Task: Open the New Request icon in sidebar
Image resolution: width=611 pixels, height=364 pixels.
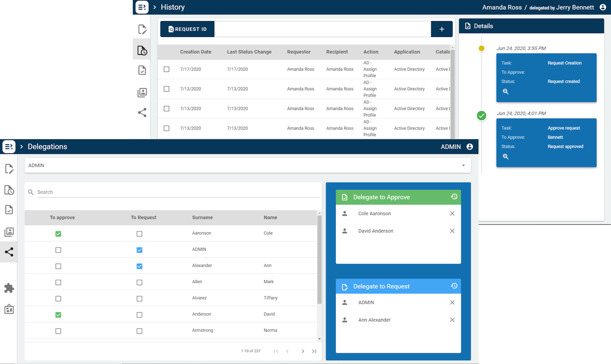Action: pos(9,169)
